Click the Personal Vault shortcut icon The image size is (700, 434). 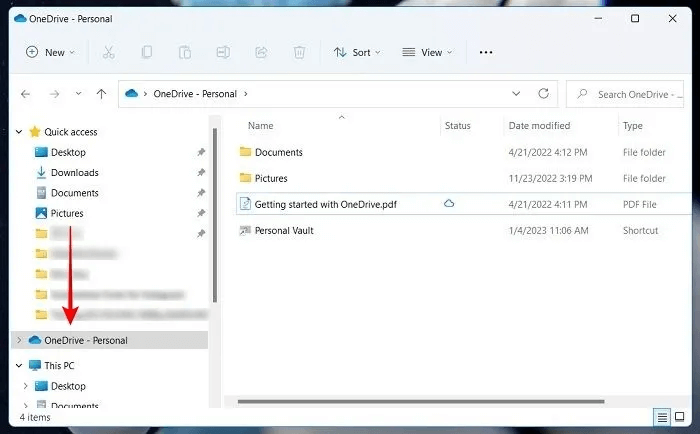(x=245, y=230)
